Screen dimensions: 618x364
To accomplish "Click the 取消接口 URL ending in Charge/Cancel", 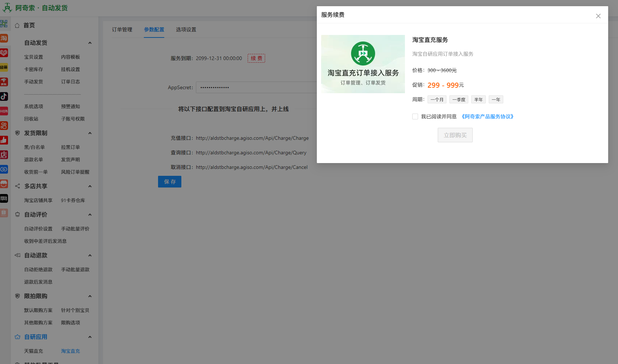I will coord(252,167).
